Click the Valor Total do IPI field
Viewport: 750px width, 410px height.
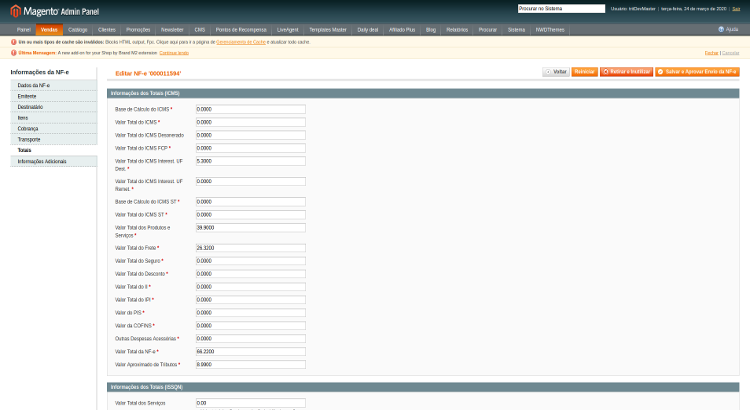tap(251, 299)
